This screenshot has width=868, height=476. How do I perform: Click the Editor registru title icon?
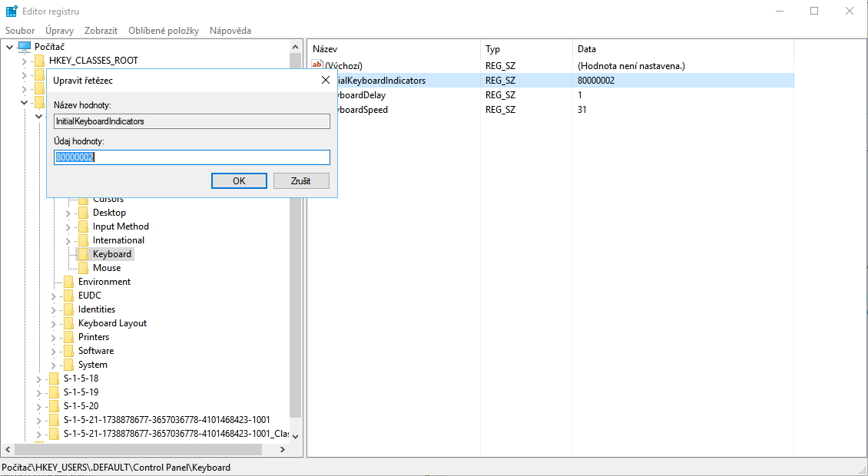tap(11, 11)
